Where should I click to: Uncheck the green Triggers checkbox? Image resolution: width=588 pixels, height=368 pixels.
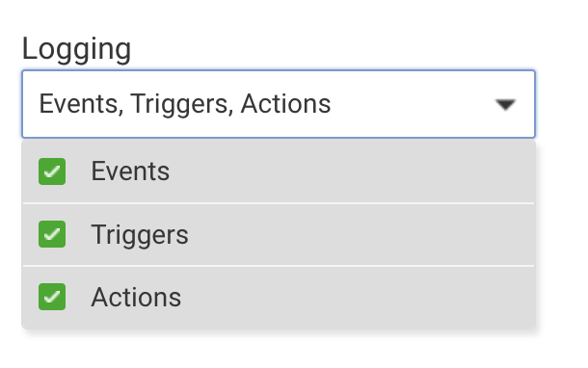(52, 234)
